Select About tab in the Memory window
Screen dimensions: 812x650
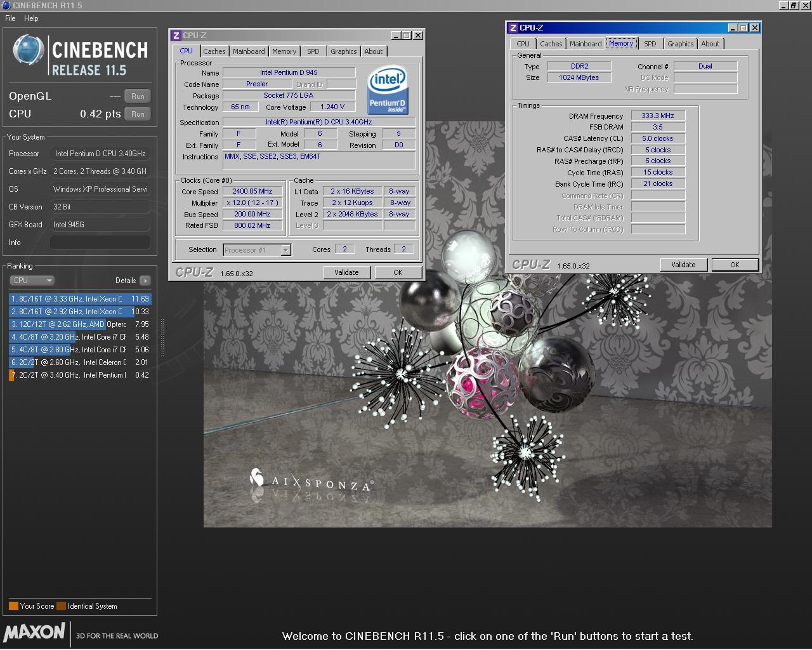pos(710,44)
